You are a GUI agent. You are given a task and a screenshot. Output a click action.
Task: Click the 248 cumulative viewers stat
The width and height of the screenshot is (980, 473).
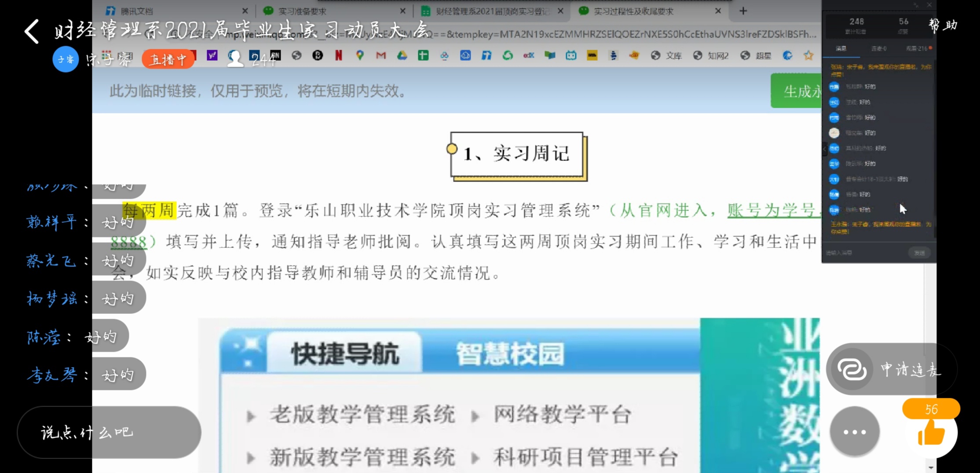856,25
